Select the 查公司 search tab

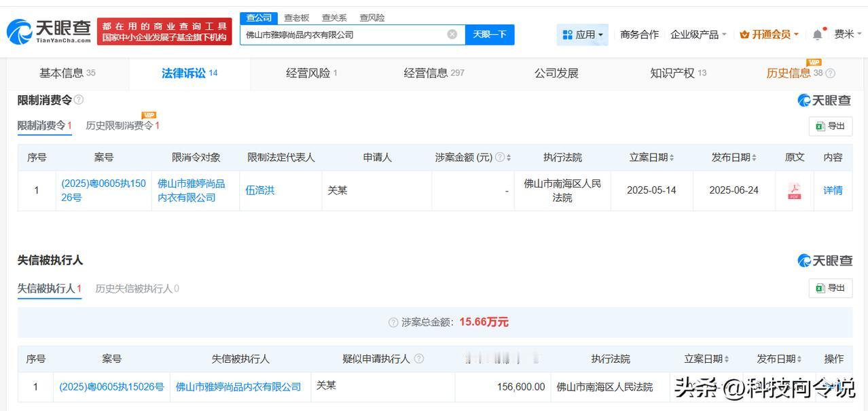click(x=259, y=18)
